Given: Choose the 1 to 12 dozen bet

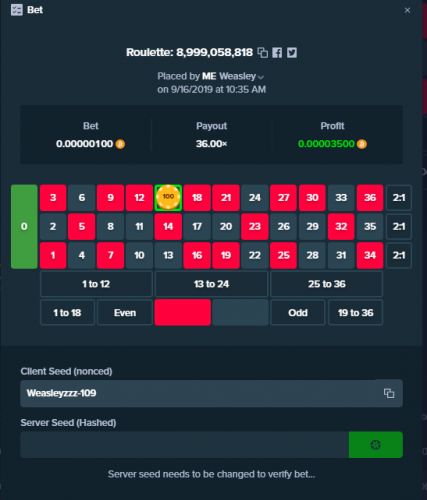Looking at the screenshot, I should (96, 284).
